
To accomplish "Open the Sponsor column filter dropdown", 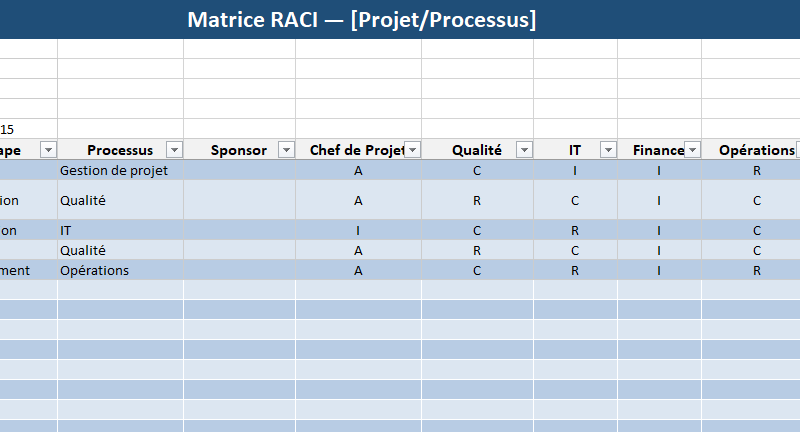I will 286,150.
